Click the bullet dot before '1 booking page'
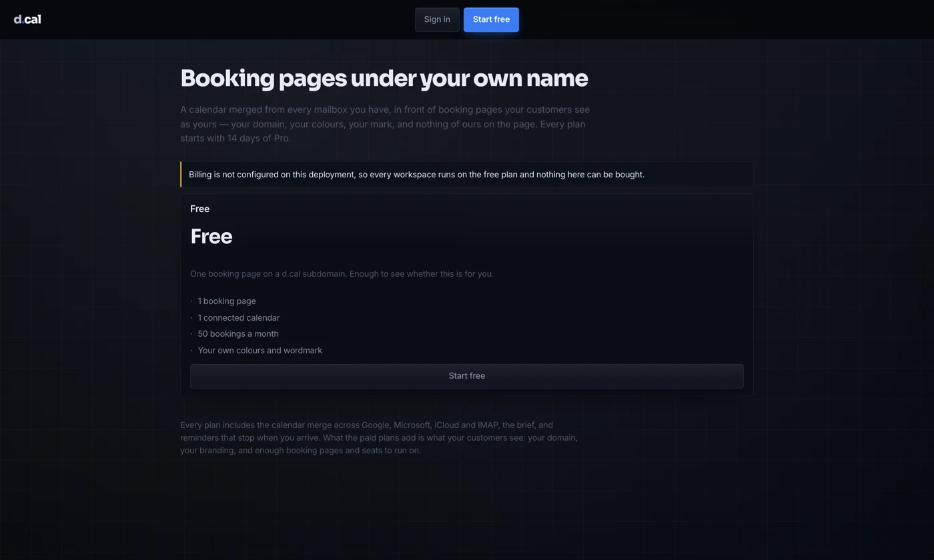Viewport: 934px width, 560px height. pos(191,301)
